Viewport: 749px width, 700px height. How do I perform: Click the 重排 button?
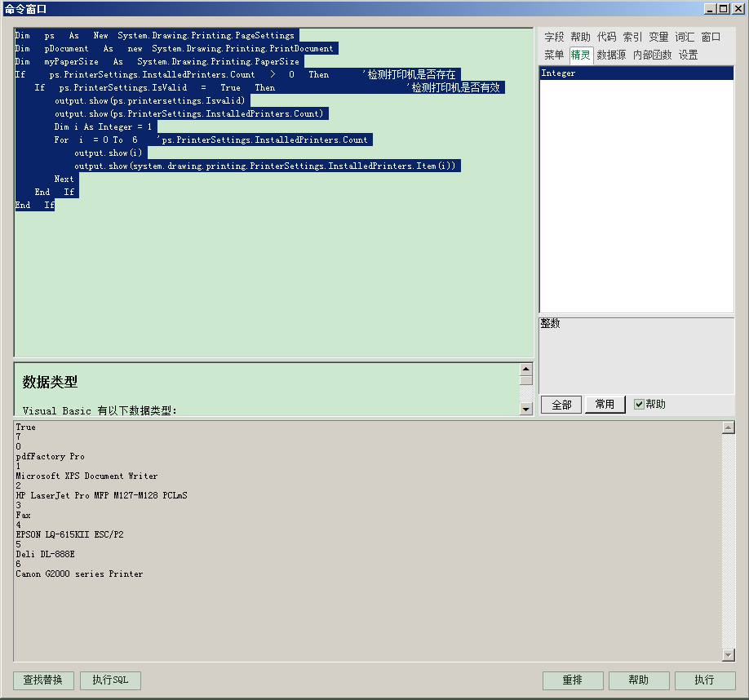(572, 680)
